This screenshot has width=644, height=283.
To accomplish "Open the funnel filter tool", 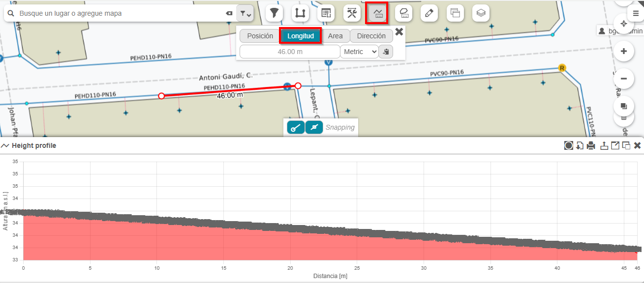I will (x=274, y=13).
